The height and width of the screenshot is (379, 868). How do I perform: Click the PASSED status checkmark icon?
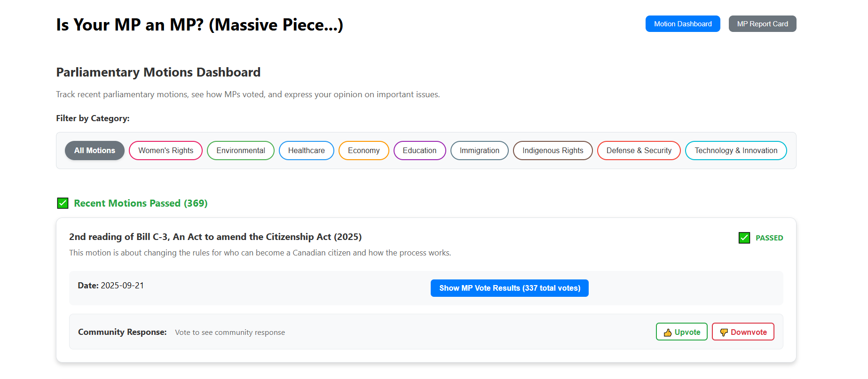coord(744,238)
